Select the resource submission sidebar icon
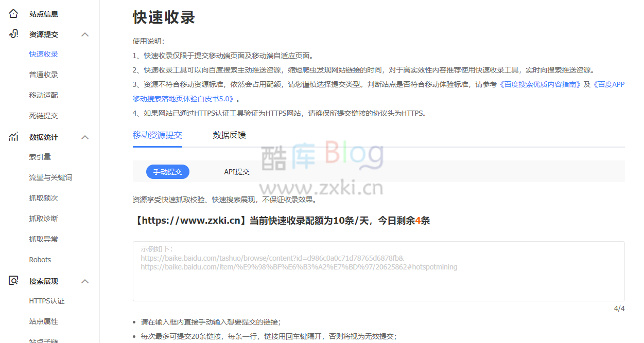The width and height of the screenshot is (644, 343). (x=13, y=34)
